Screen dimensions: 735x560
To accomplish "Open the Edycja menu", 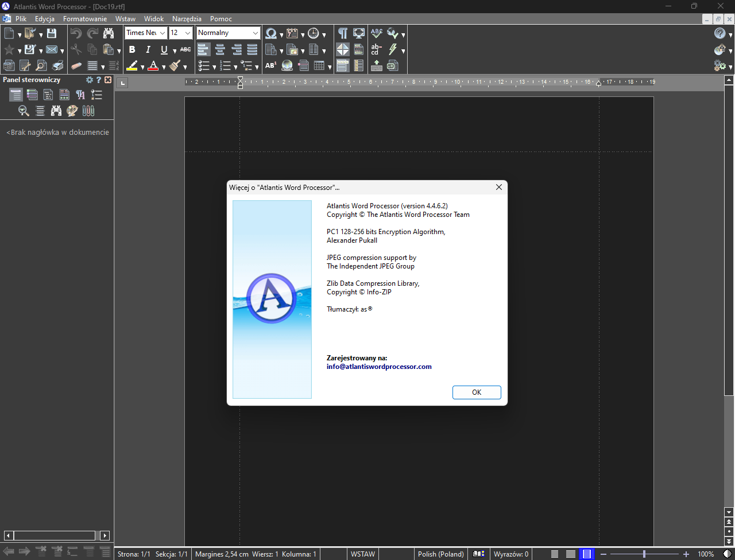I will click(x=45, y=19).
